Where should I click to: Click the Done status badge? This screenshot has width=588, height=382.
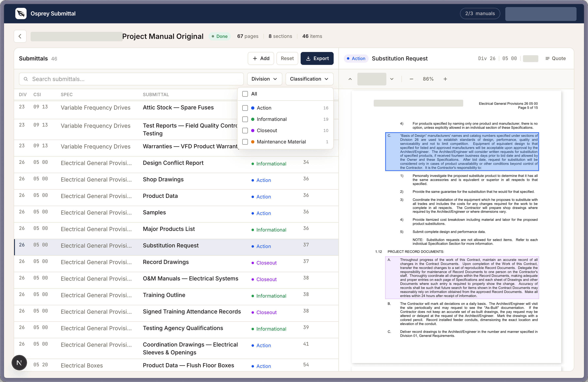point(220,36)
